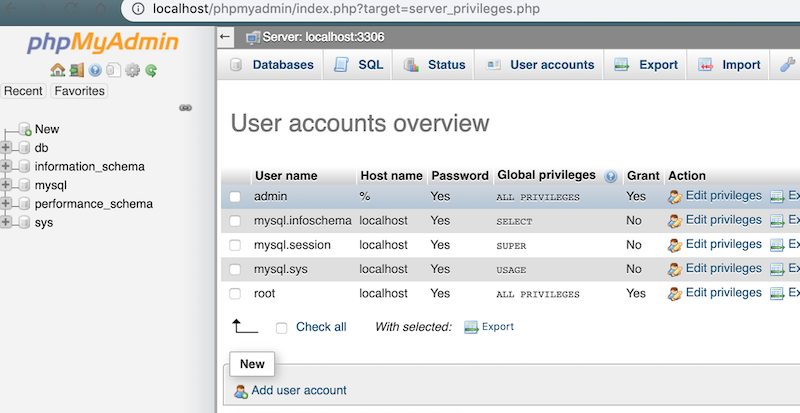
Task: Click Edit privileges link for admin
Action: (x=723, y=196)
